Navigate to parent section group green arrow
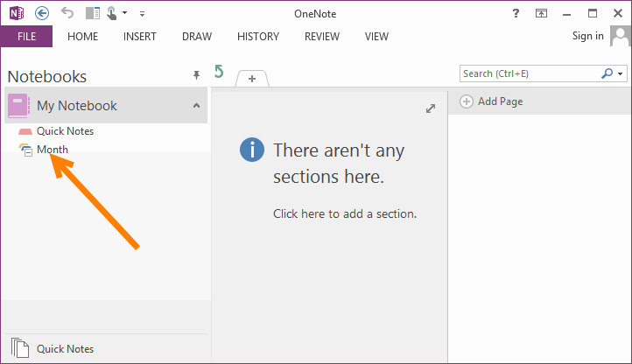 [219, 72]
